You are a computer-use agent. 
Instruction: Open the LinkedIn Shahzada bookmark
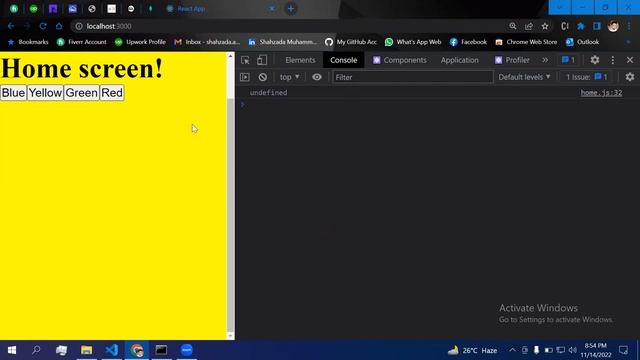tap(282, 42)
